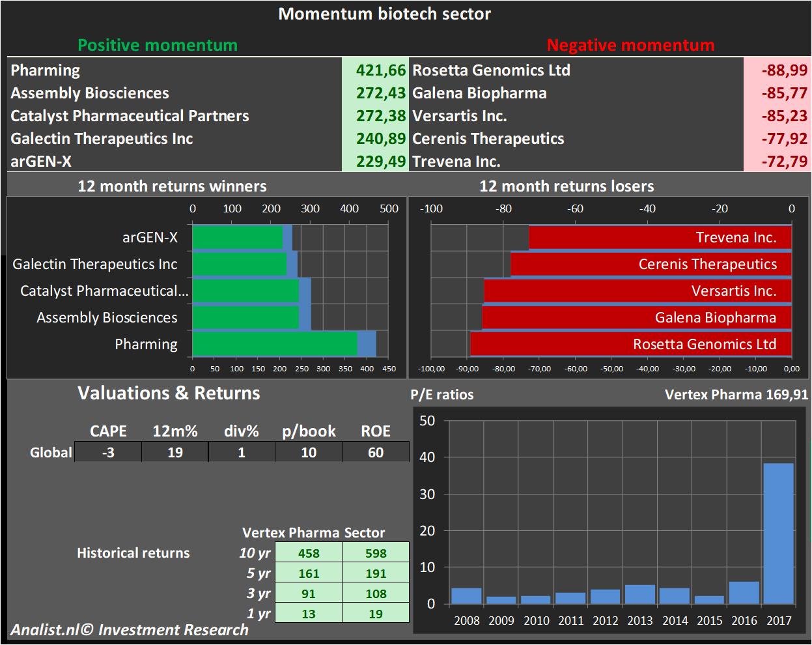This screenshot has width=812, height=645.
Task: Select the red Trevena Inc. bar
Action: pyautogui.click(x=659, y=238)
